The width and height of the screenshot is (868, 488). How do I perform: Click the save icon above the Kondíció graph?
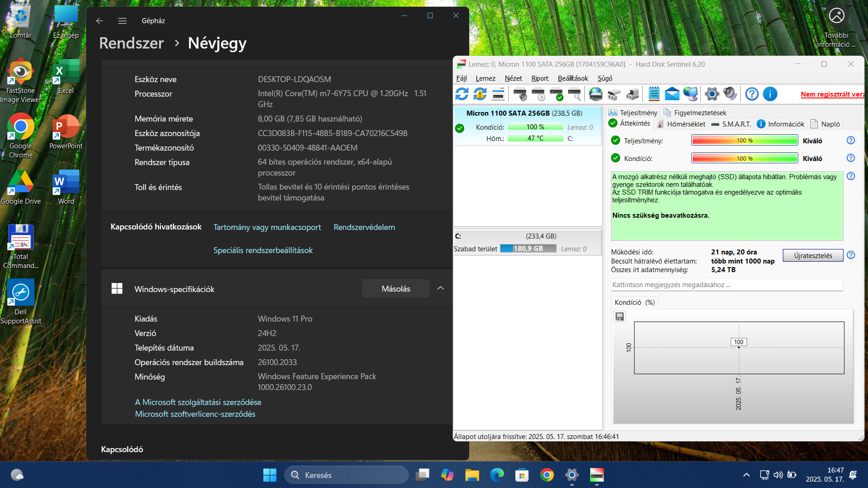(620, 317)
